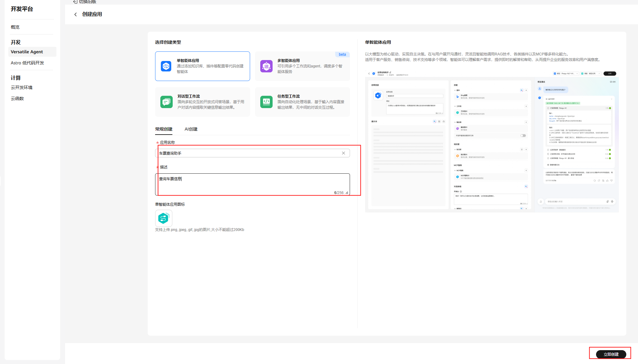Image resolution: width=638 pixels, height=364 pixels.
Task: Click the 切换旧版 switch-version icon
Action: coord(75,2)
